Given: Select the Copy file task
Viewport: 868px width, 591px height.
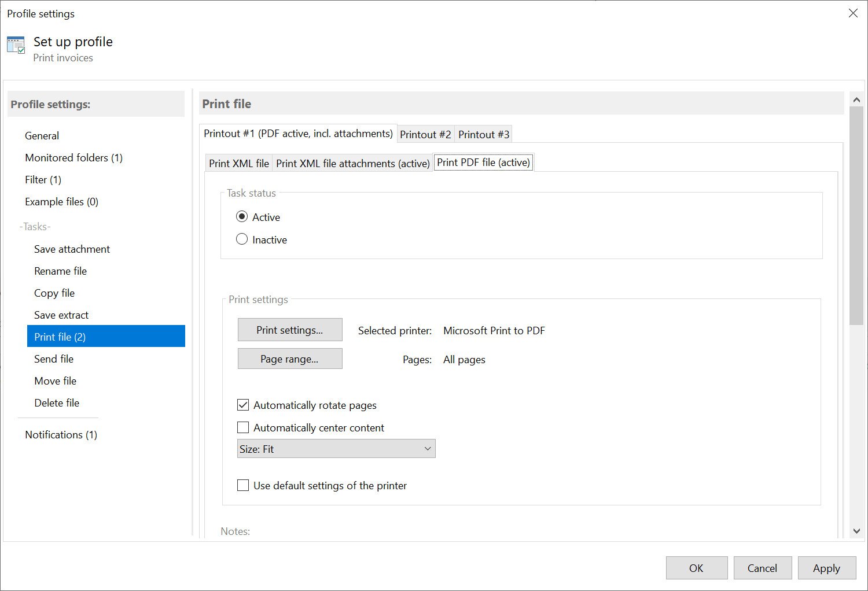Looking at the screenshot, I should click(54, 293).
